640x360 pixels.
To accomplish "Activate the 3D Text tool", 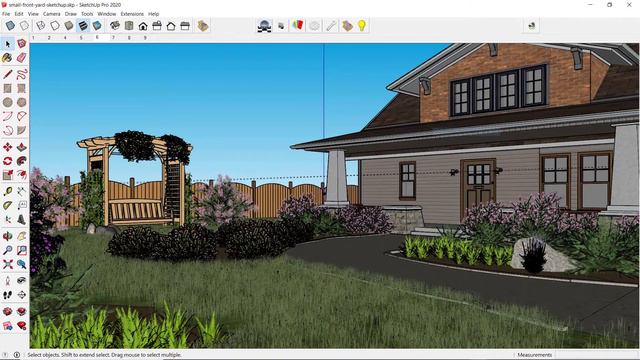I will tap(22, 220).
